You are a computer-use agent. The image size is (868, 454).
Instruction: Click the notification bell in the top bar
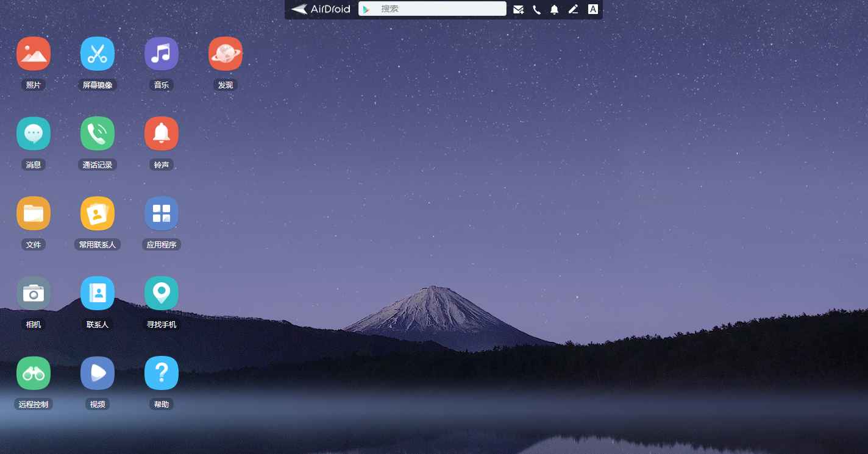(x=554, y=9)
